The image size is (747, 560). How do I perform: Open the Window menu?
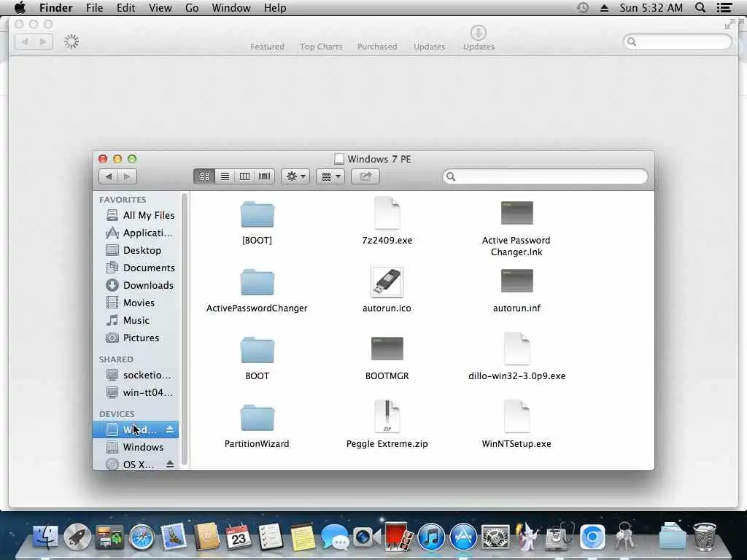point(231,7)
